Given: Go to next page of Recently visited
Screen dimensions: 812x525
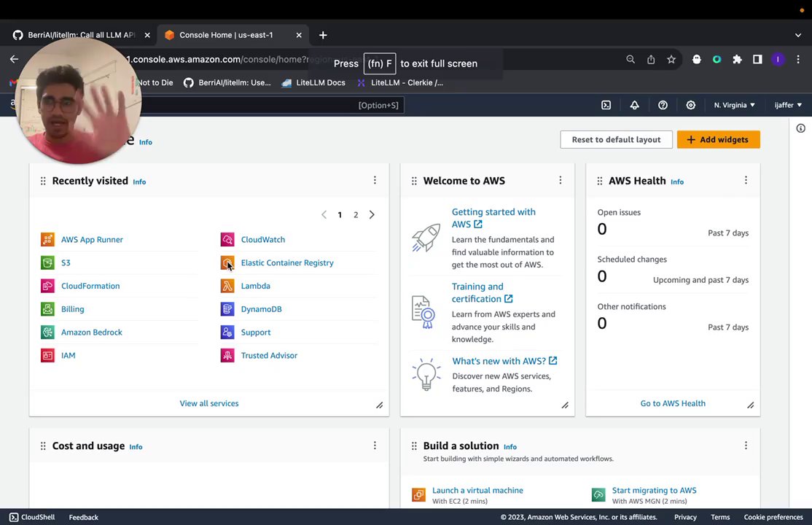Looking at the screenshot, I should point(372,215).
